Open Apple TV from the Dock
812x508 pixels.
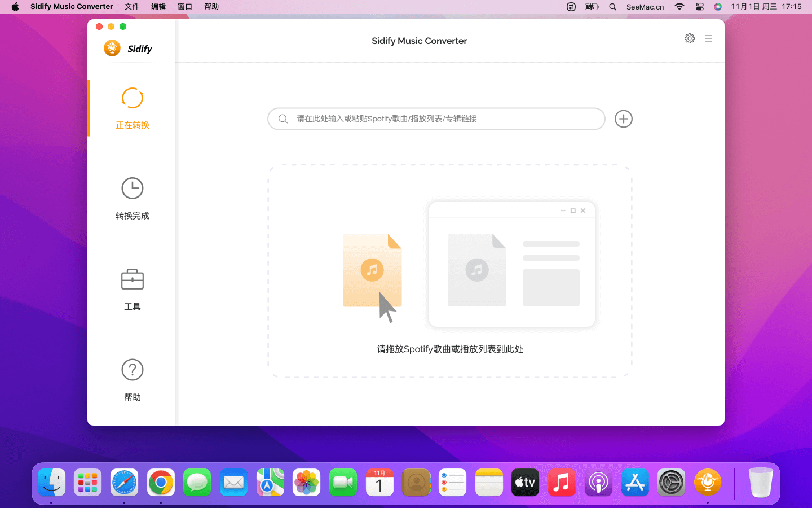pyautogui.click(x=525, y=483)
